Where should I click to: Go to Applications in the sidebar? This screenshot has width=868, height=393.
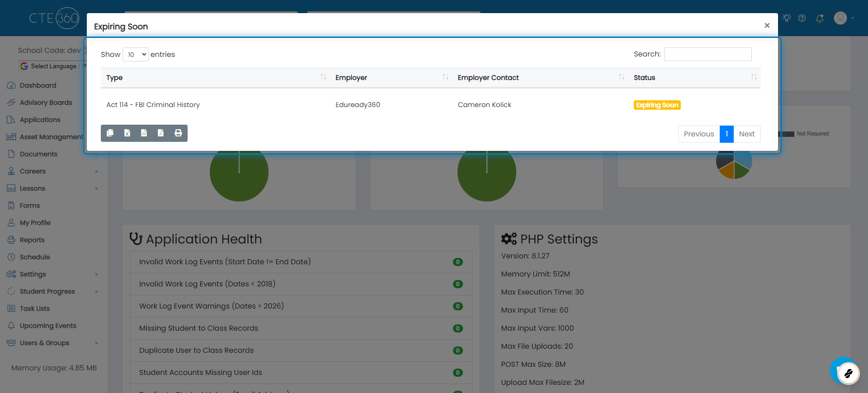tap(40, 120)
